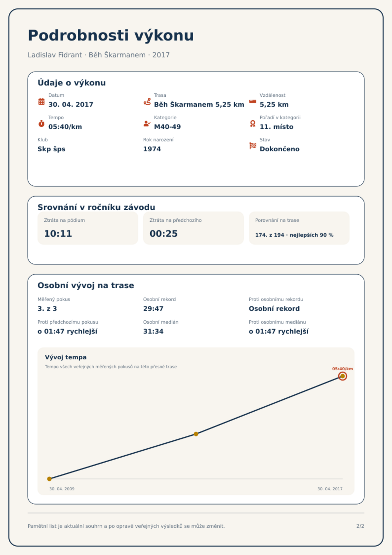Click the Vývoj tempa chart title
Image resolution: width=392 pixels, height=555 pixels.
66,357
